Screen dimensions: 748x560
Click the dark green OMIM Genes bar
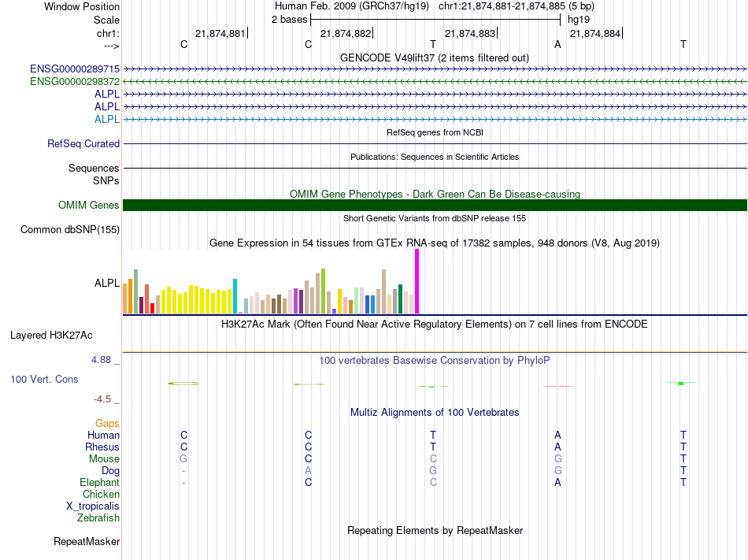click(x=435, y=205)
